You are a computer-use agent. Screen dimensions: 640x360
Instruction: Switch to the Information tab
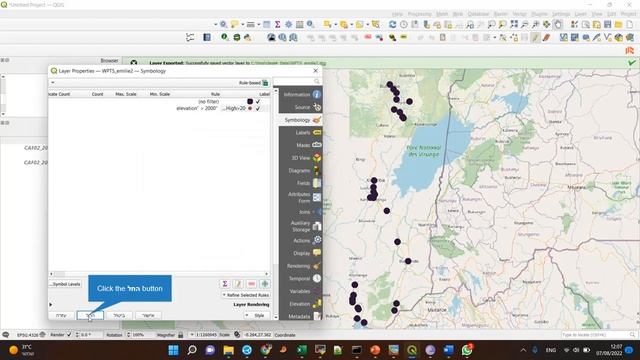[301, 94]
